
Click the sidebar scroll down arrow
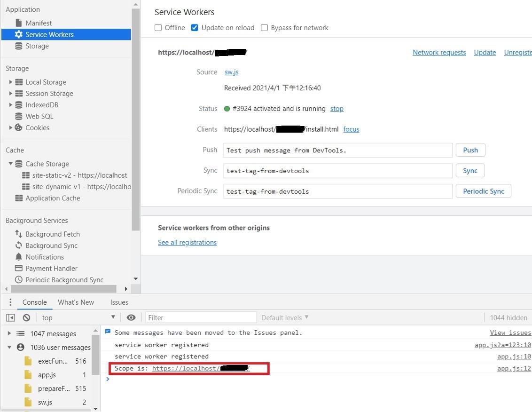click(x=136, y=279)
